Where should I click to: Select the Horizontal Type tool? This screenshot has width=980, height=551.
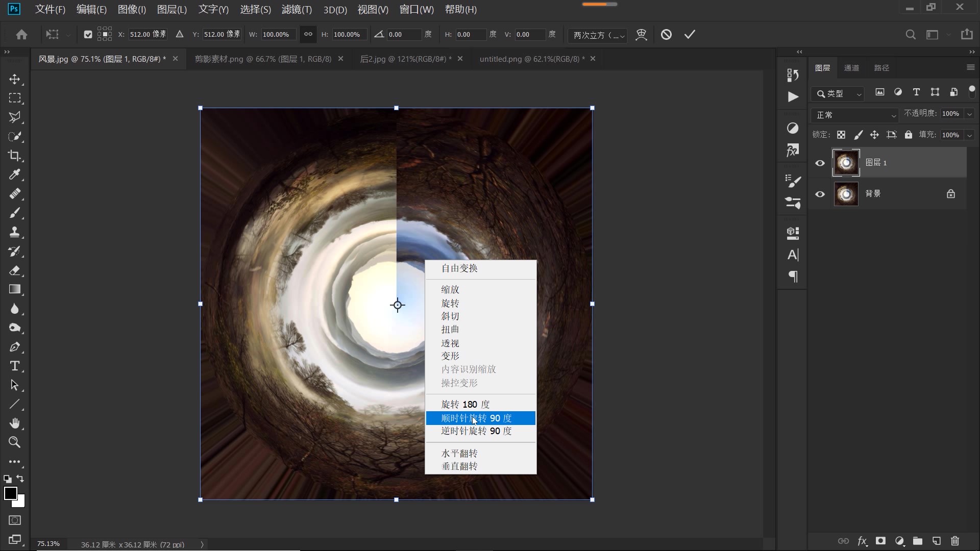click(15, 366)
